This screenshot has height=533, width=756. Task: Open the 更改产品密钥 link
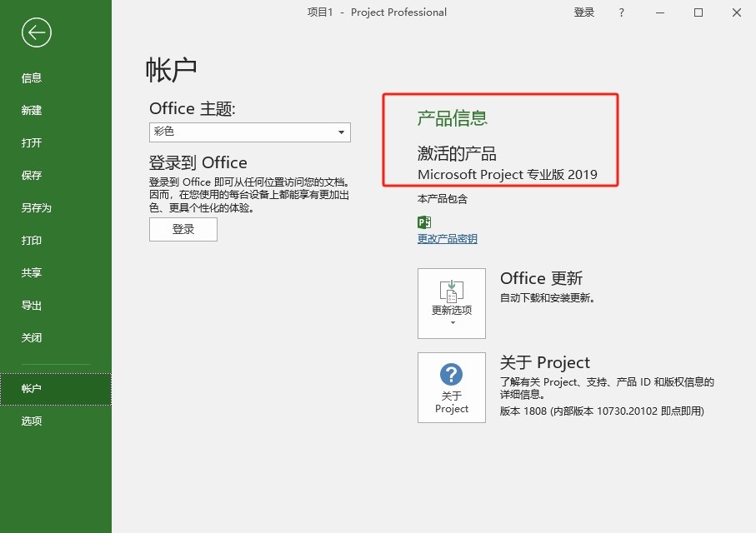pos(448,238)
